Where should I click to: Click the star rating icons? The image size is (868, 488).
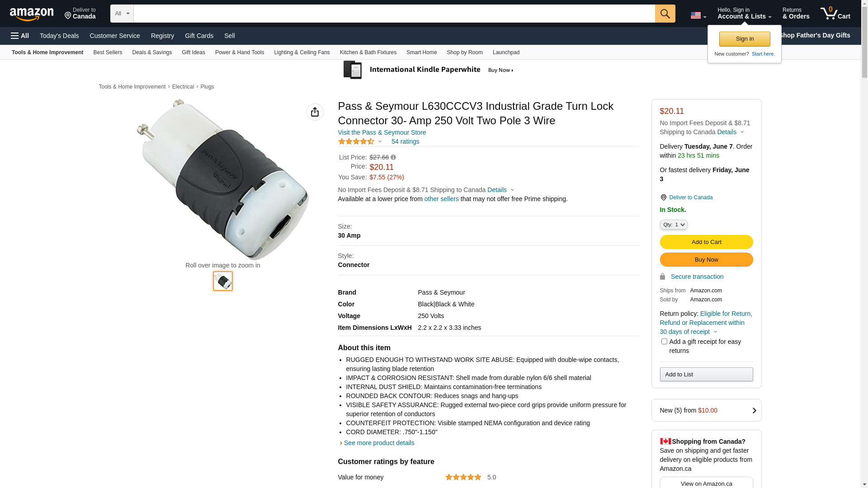(x=356, y=141)
